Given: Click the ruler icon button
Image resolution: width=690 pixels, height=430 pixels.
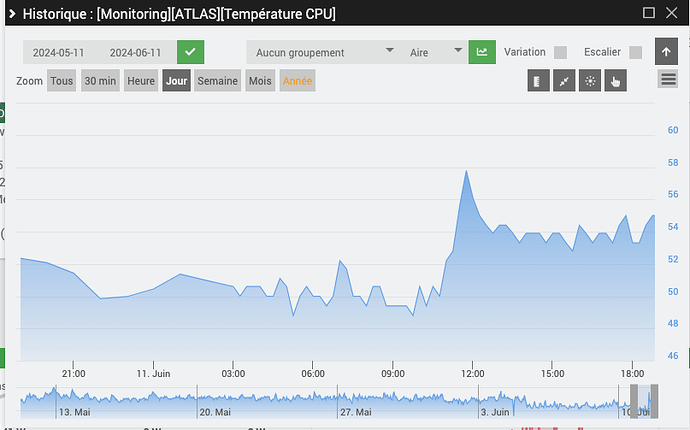Looking at the screenshot, I should tap(539, 81).
